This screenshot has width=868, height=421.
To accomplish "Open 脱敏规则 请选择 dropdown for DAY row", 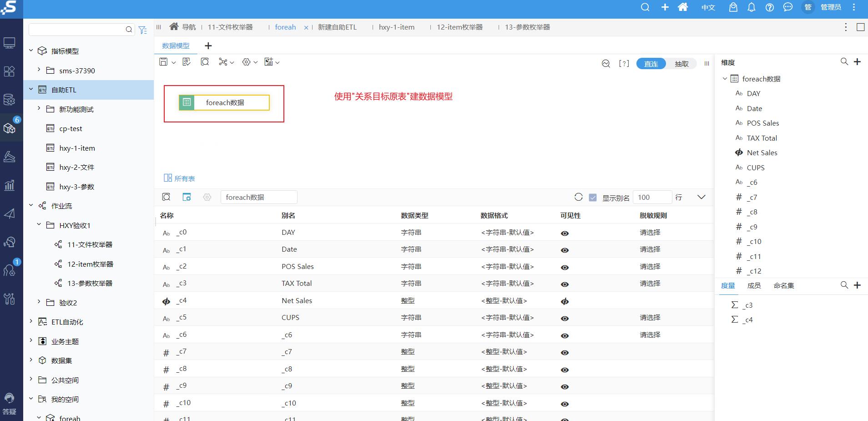I will tap(650, 233).
